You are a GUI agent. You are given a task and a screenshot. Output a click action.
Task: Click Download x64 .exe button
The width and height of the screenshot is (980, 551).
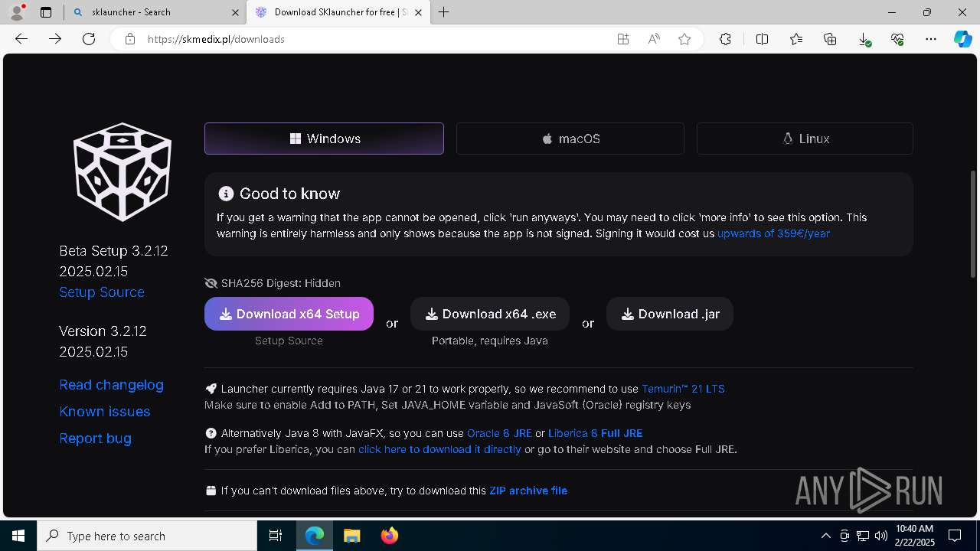click(490, 314)
